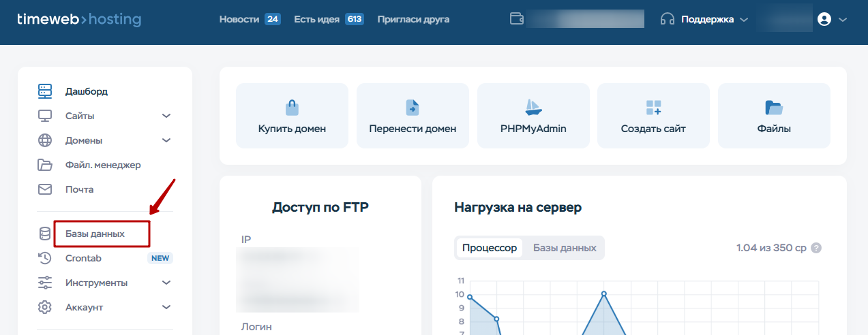The height and width of the screenshot is (335, 868).
Task: Open Новости link in top bar
Action: click(x=239, y=19)
